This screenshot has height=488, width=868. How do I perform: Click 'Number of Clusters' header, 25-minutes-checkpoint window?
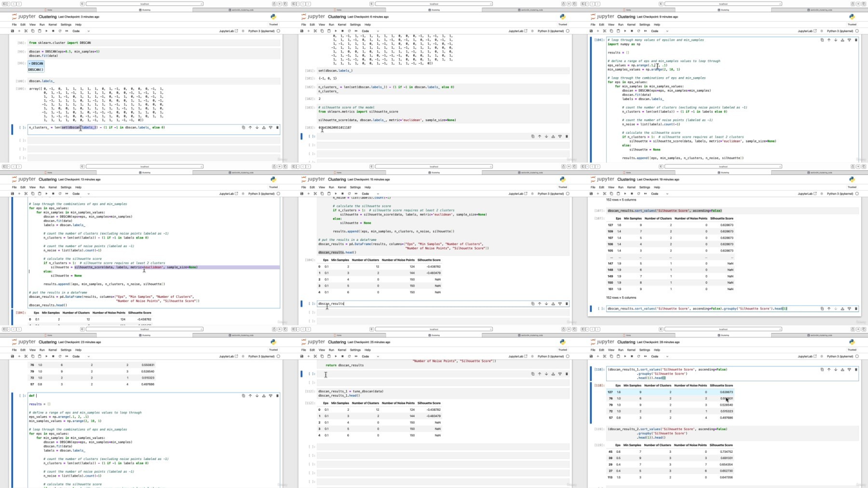coord(366,403)
